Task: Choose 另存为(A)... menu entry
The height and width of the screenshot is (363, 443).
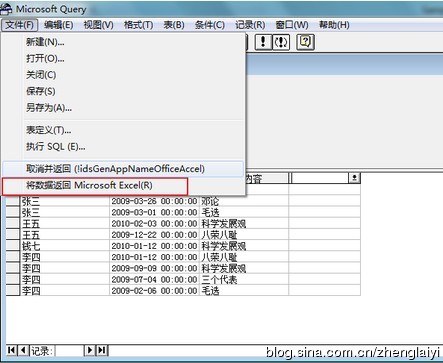Action: 123,107
